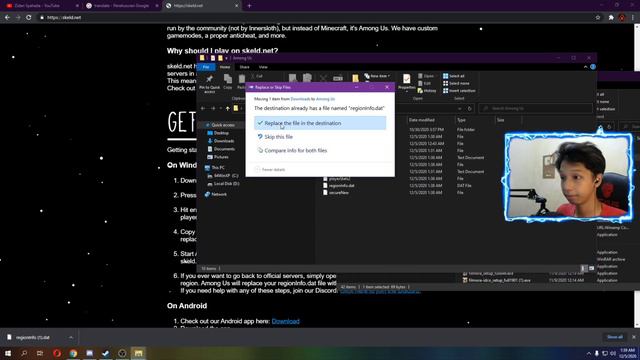Open a new Chrome tab
This screenshot has width=640, height=360.
pyautogui.click(x=249, y=6)
